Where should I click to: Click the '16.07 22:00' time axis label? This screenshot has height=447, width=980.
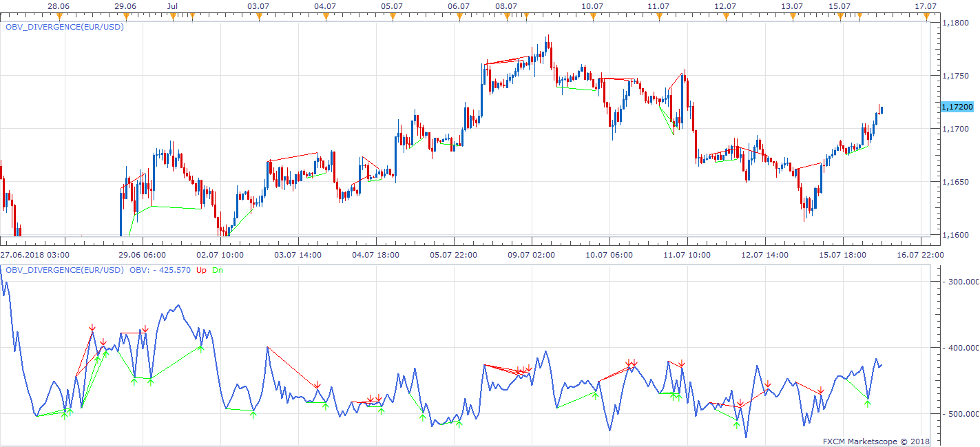pos(920,254)
